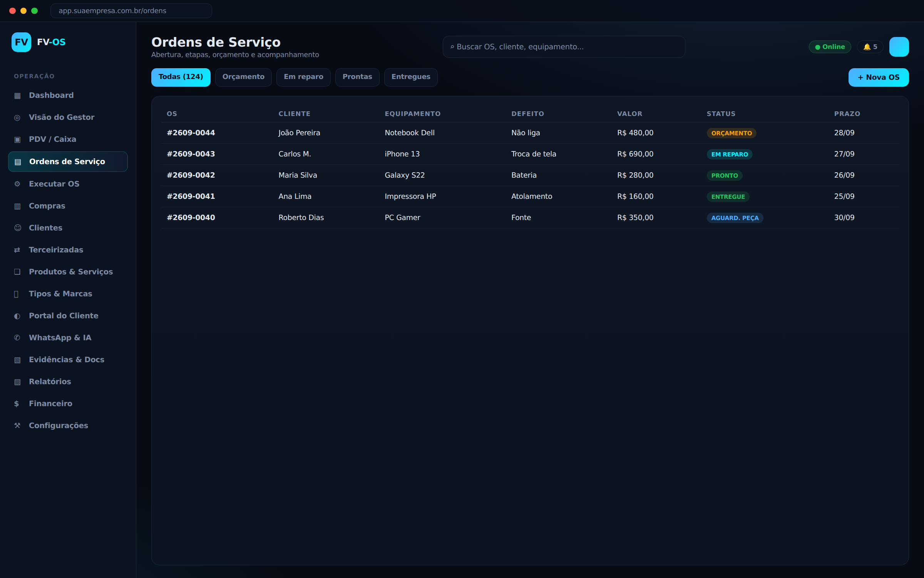
Task: Filter orders by Orçamento tab
Action: 243,77
